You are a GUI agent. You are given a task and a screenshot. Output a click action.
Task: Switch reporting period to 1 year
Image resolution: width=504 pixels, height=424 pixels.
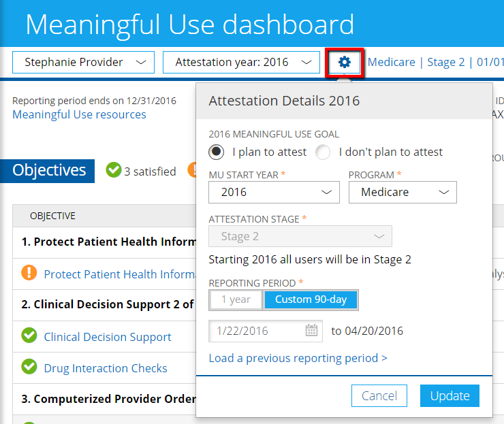(x=236, y=299)
